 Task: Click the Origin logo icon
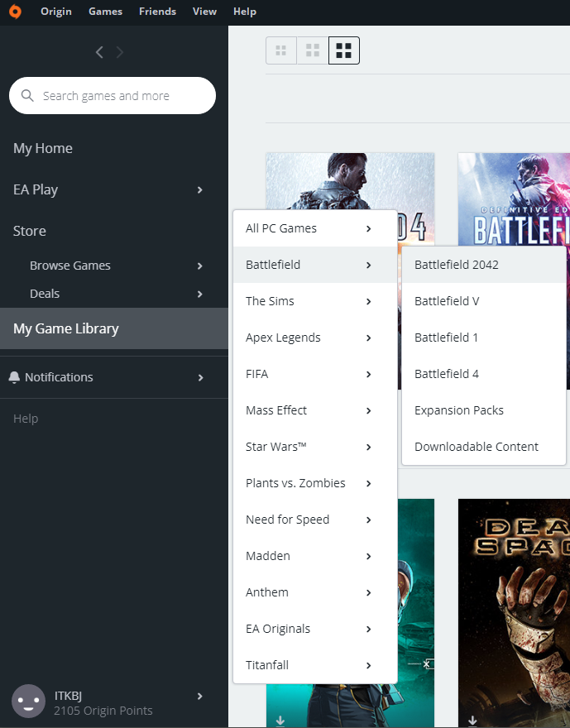tap(15, 12)
